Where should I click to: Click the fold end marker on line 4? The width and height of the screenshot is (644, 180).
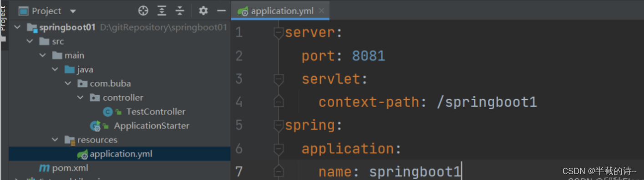pyautogui.click(x=278, y=102)
